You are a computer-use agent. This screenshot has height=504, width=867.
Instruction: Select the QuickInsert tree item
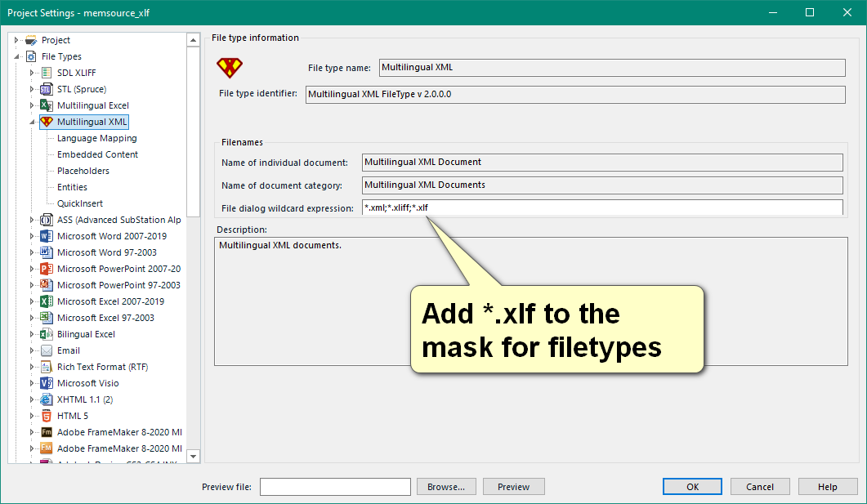79,203
